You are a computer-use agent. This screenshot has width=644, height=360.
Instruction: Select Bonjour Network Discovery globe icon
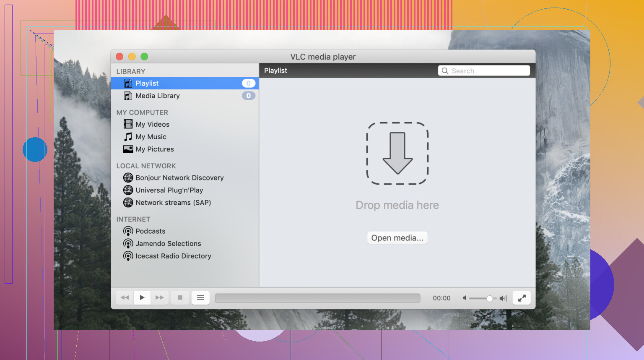(128, 177)
